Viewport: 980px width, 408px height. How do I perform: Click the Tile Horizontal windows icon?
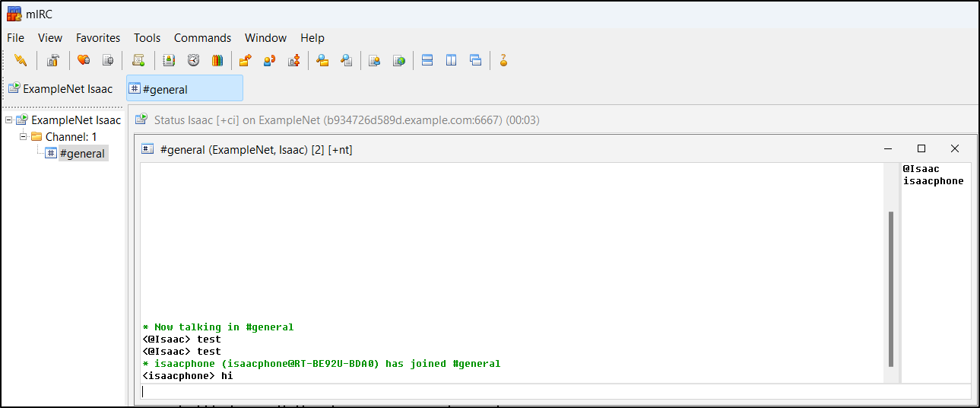tap(427, 60)
